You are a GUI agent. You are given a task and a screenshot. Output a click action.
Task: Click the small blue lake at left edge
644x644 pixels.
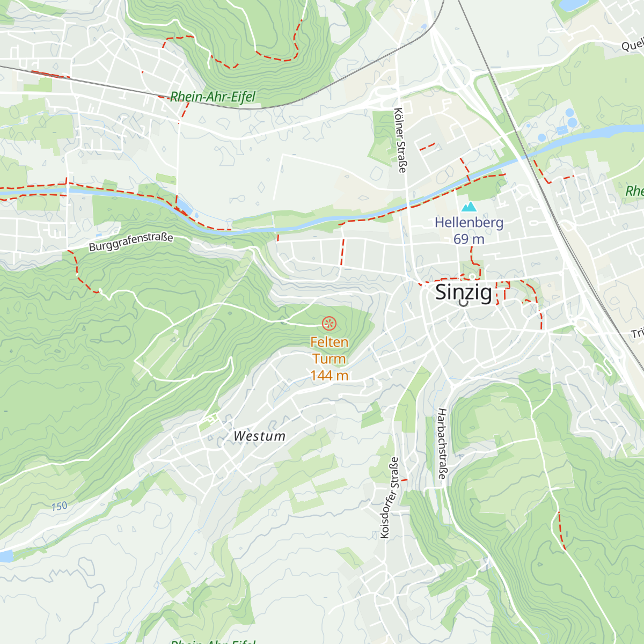pyautogui.click(x=6, y=556)
